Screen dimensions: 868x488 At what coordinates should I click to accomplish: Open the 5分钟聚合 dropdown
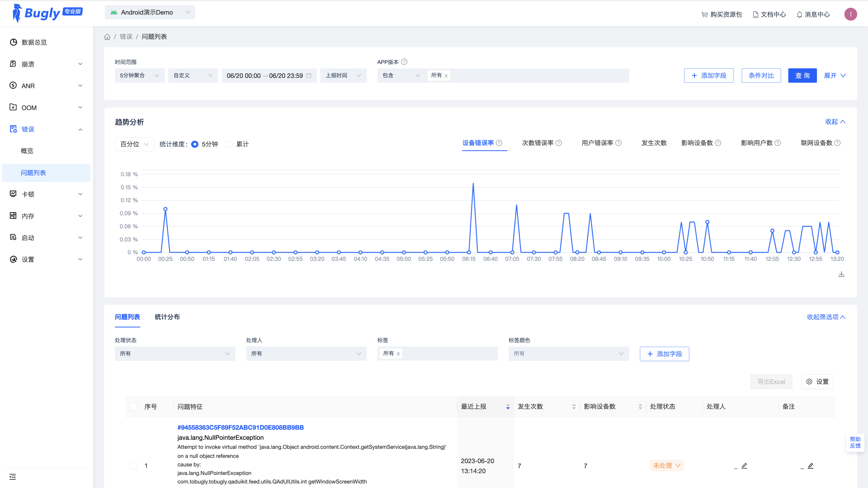pyautogui.click(x=140, y=75)
